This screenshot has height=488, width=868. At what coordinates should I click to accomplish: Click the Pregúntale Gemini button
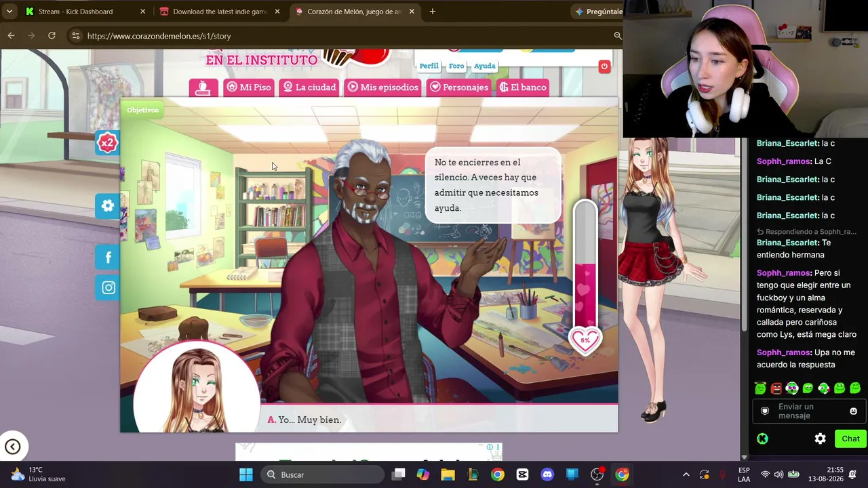tap(598, 12)
